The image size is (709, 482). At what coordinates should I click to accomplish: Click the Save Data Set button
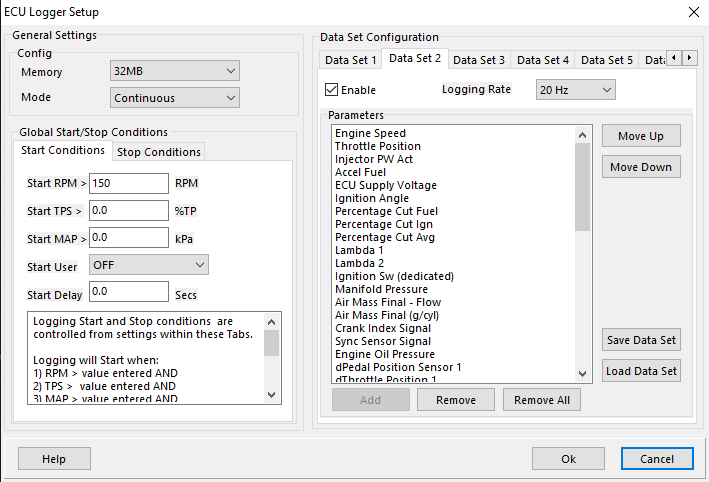click(x=641, y=340)
